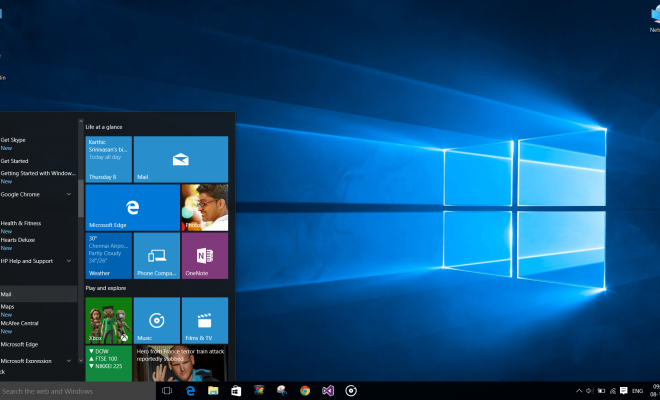Open the volume control in system tray

click(x=589, y=391)
